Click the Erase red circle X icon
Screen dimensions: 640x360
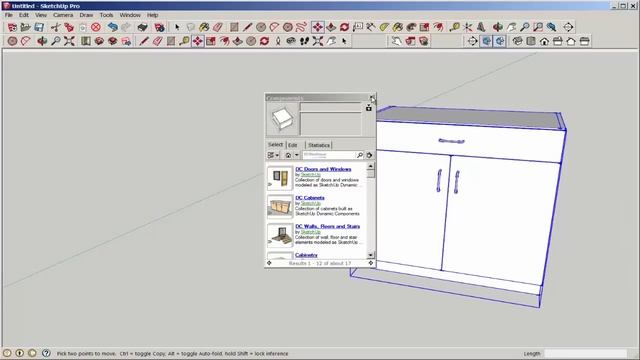coord(96,27)
